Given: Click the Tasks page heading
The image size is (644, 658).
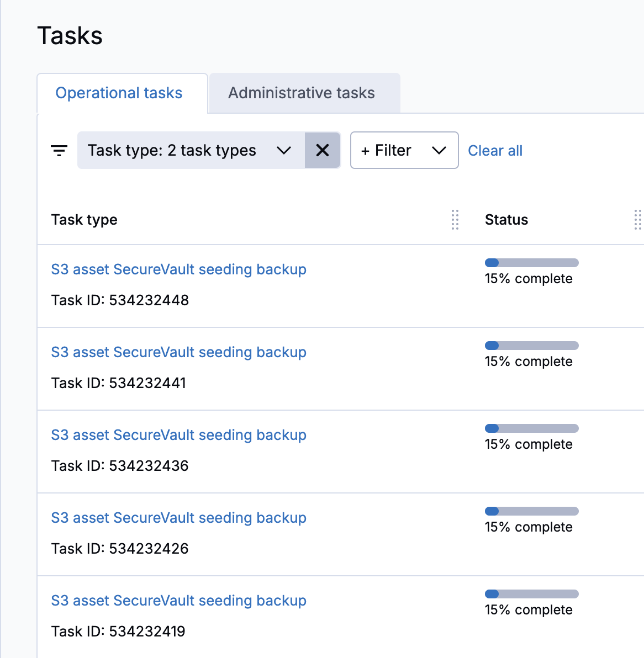Looking at the screenshot, I should [70, 36].
